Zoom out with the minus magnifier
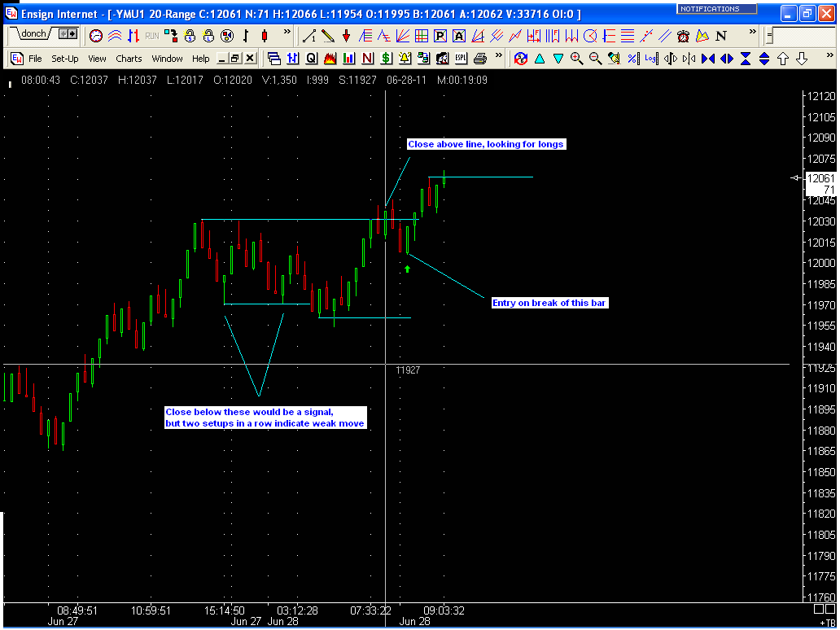 coord(595,59)
